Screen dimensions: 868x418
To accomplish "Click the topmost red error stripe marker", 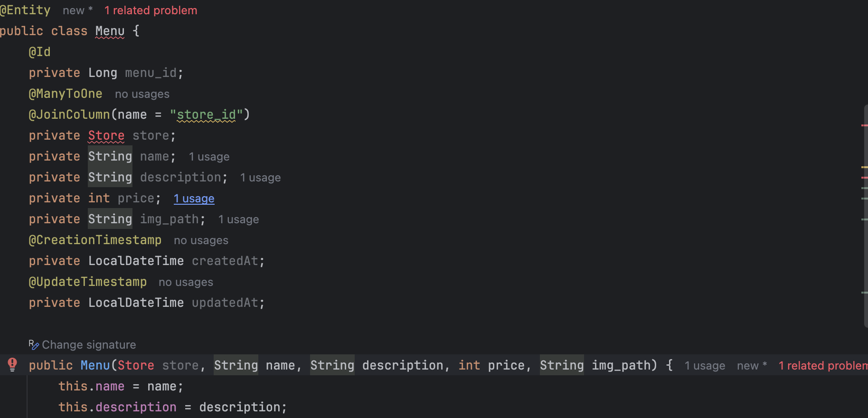I will (865, 125).
